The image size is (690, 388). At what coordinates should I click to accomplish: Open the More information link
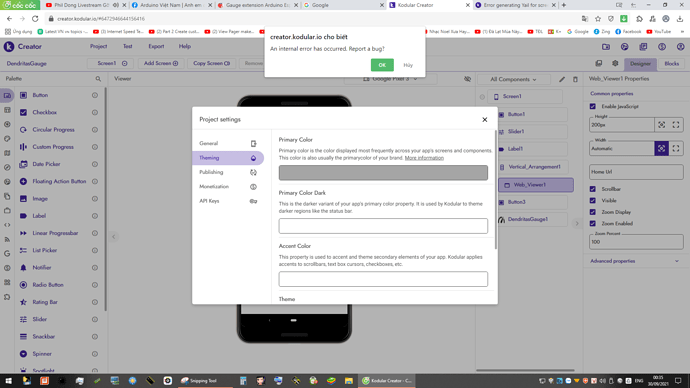(424, 158)
